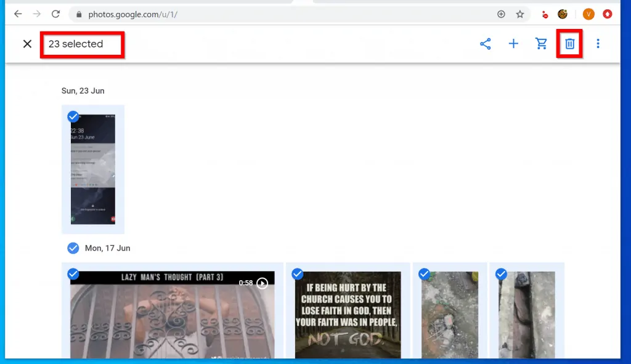Go back to previous page
631x364 pixels.
pyautogui.click(x=18, y=14)
